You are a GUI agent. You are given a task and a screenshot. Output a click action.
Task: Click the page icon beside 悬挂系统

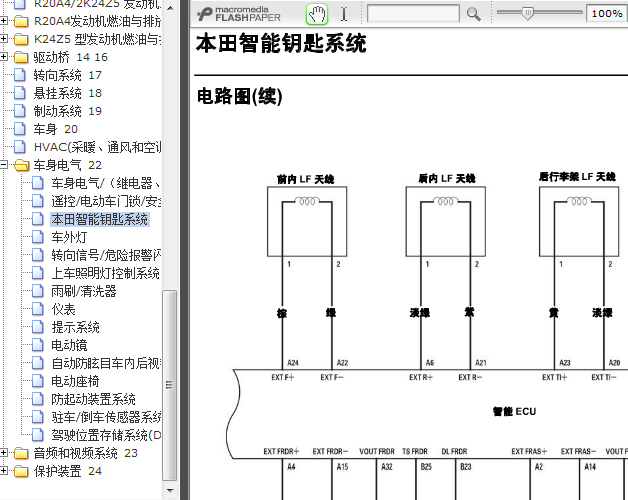[x=20, y=93]
